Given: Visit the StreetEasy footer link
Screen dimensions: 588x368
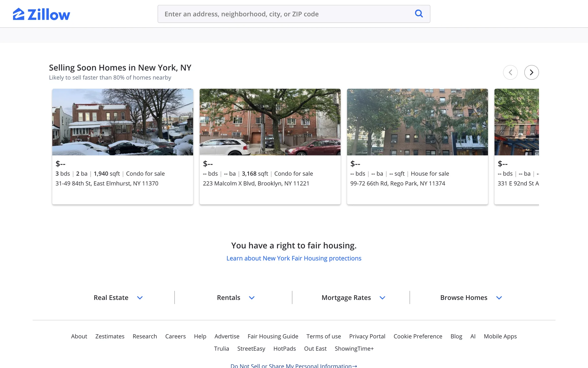Looking at the screenshot, I should 251,348.
